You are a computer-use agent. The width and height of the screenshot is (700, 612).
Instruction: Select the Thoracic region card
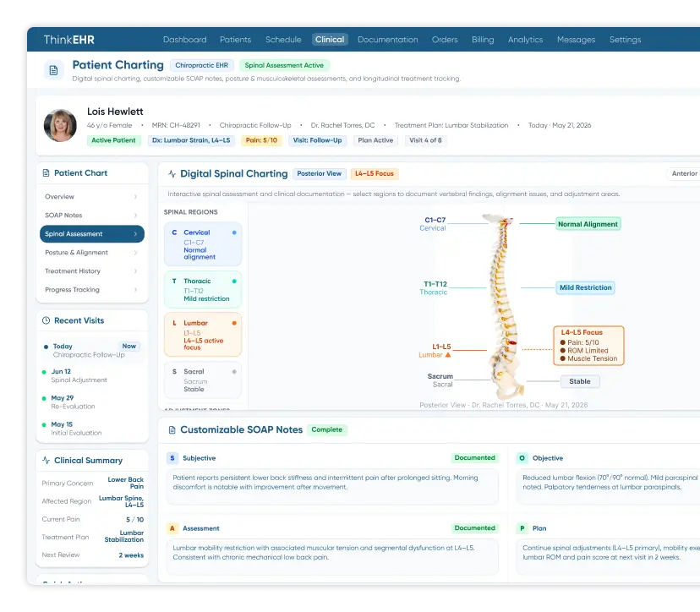[x=203, y=290]
